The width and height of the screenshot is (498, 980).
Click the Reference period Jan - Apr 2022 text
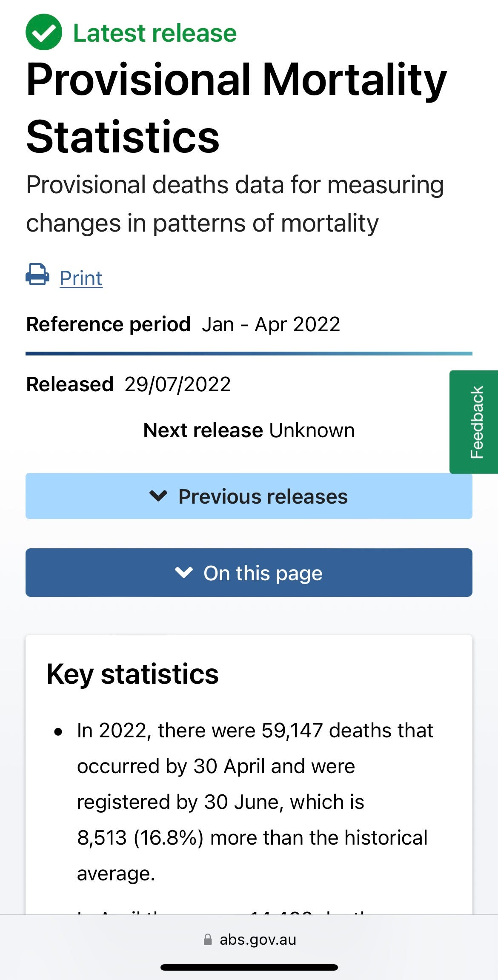(x=183, y=324)
